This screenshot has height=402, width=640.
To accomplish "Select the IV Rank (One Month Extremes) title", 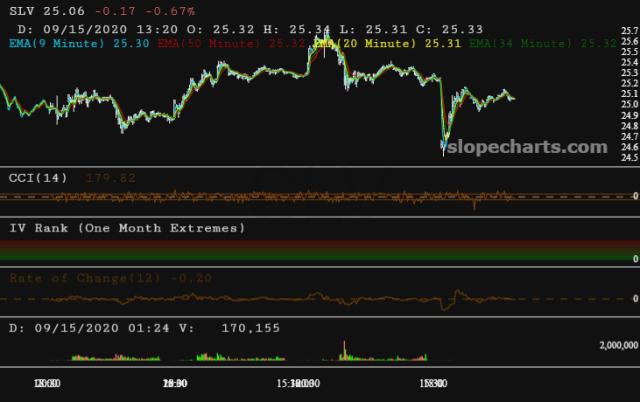I will point(127,228).
